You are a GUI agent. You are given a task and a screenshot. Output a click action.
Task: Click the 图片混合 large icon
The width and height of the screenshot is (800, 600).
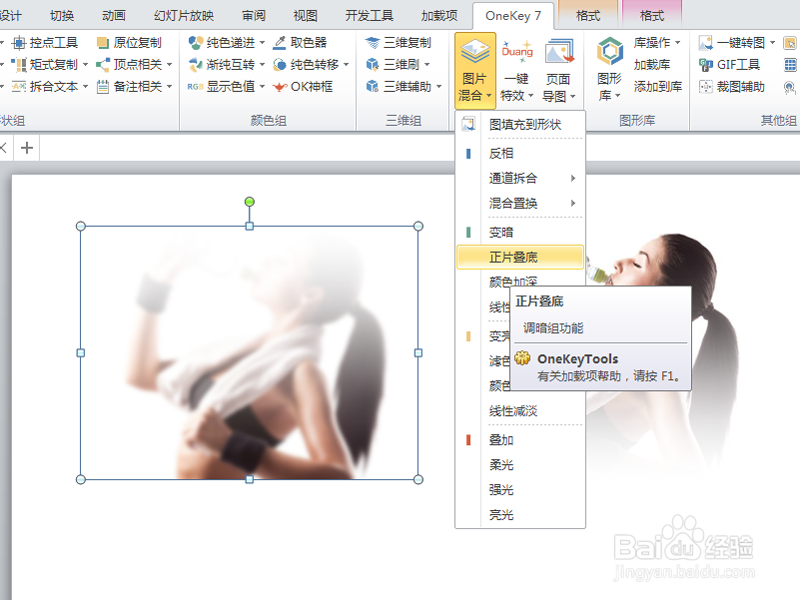pos(475,52)
